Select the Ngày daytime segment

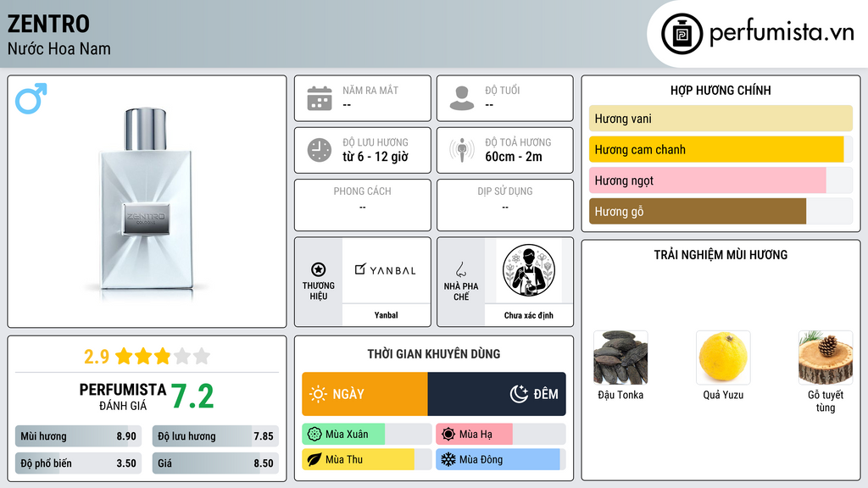[364, 394]
